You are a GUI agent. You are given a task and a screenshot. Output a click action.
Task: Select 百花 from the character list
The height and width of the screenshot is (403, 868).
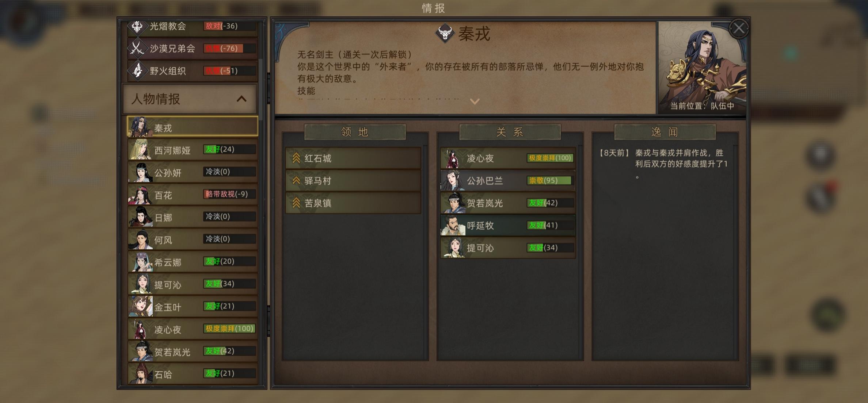tap(193, 195)
